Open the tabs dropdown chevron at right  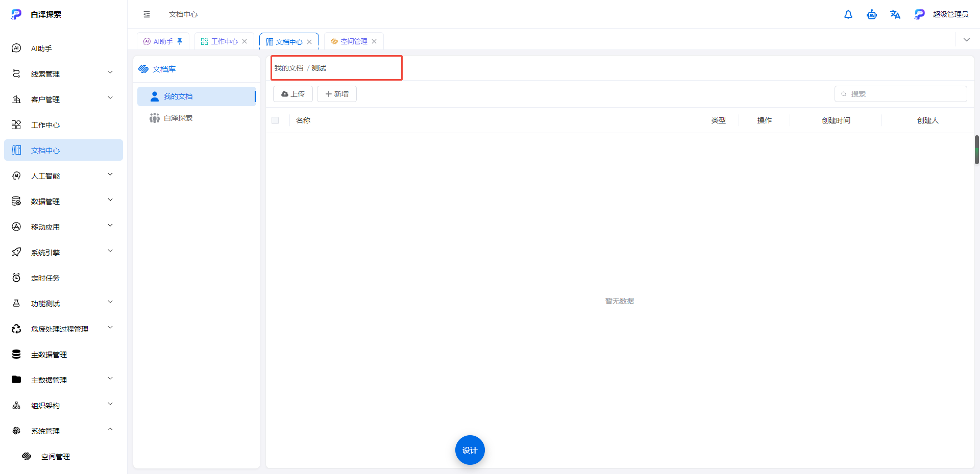click(967, 40)
